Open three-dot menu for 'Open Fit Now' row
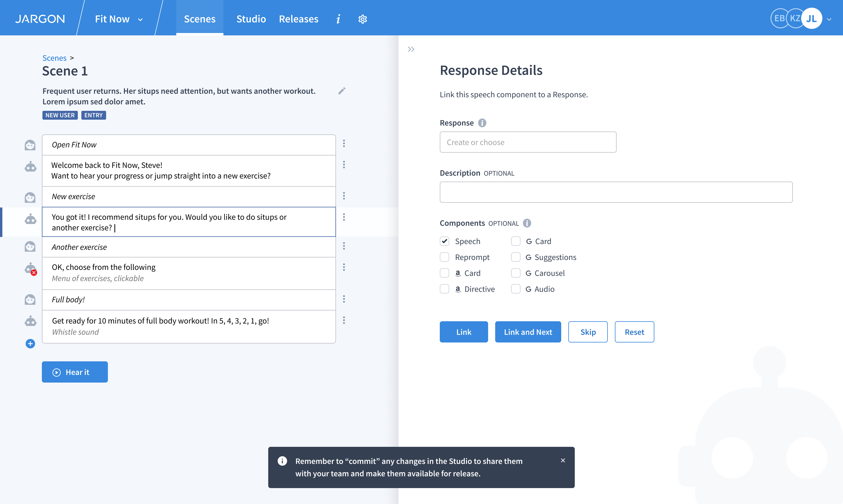This screenshot has height=504, width=843. point(344,143)
